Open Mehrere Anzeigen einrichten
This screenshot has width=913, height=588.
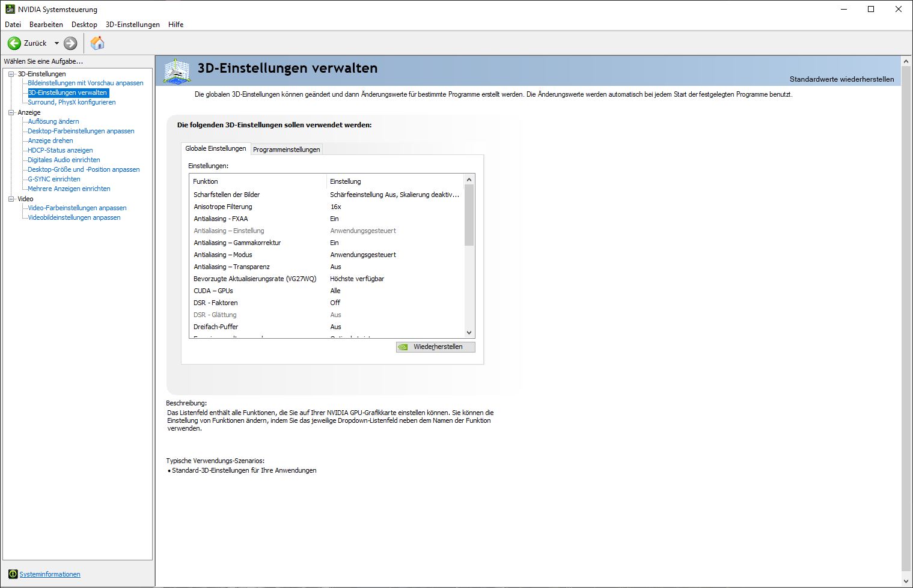(x=69, y=189)
